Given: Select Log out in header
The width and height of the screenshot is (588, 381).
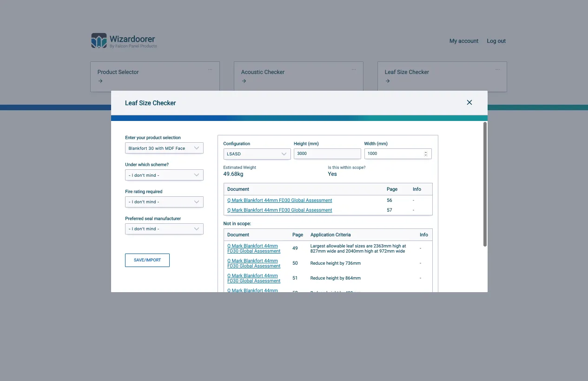Looking at the screenshot, I should 496,41.
